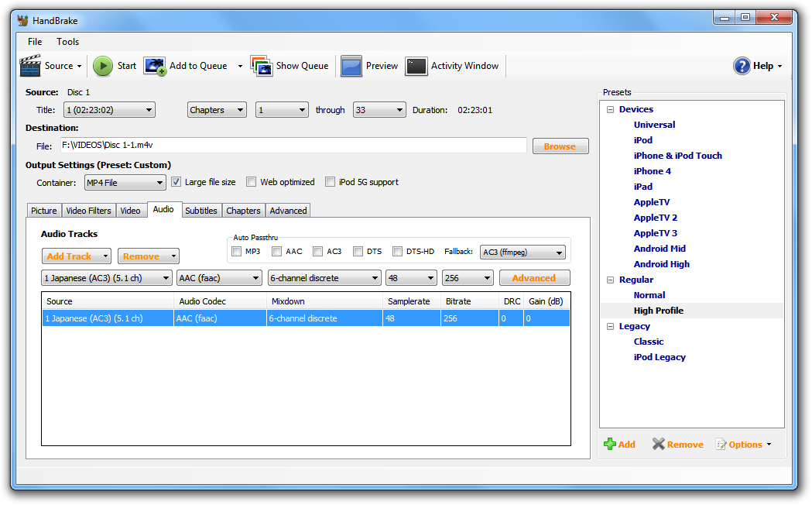
Task: Select the iPad preset
Action: (x=642, y=187)
